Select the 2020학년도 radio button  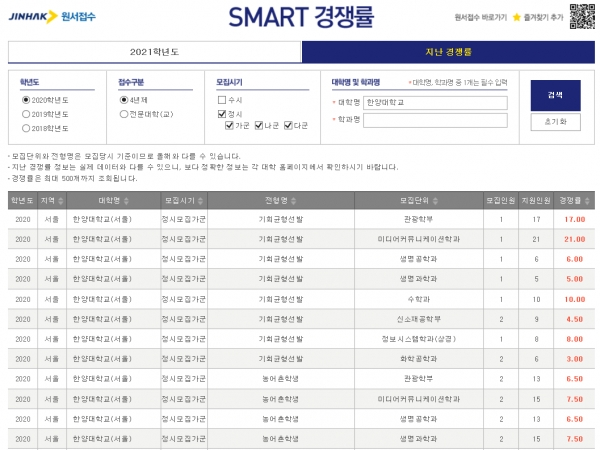tap(26, 100)
